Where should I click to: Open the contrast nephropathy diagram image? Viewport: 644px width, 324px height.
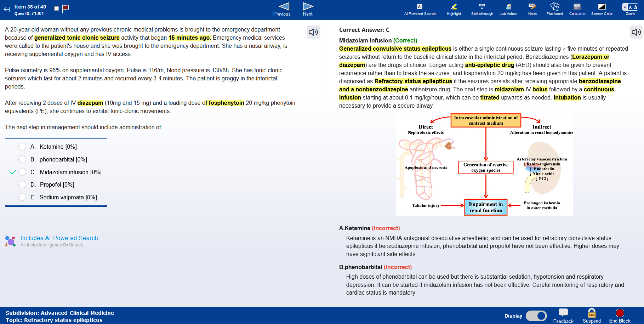pos(484,164)
